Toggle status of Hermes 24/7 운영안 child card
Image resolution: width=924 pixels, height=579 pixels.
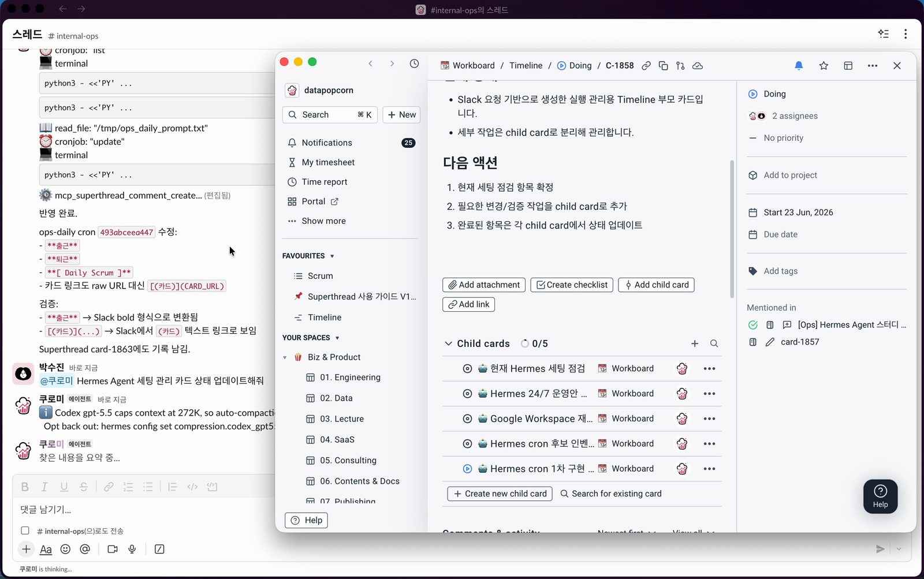467,394
